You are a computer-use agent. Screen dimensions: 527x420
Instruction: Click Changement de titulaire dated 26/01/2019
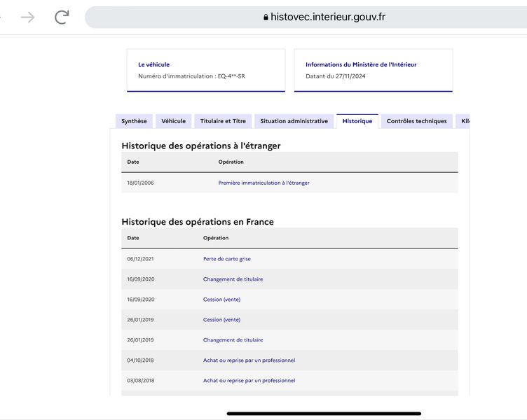tap(233, 339)
